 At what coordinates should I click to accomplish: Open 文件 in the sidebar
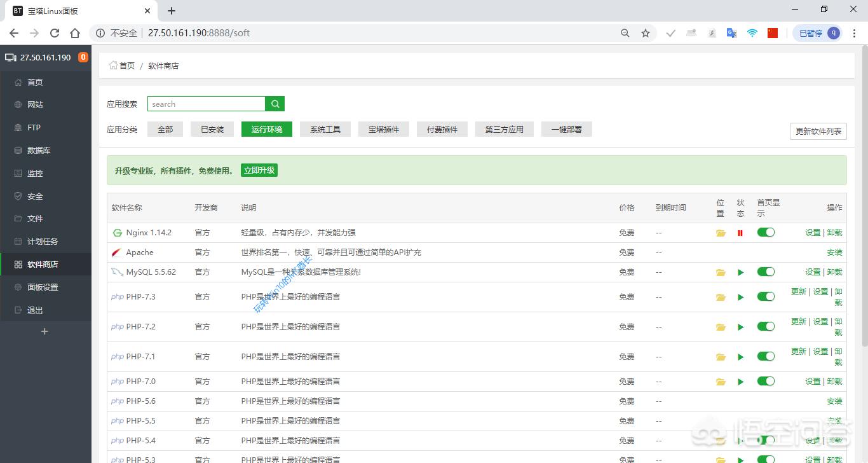coord(46,219)
